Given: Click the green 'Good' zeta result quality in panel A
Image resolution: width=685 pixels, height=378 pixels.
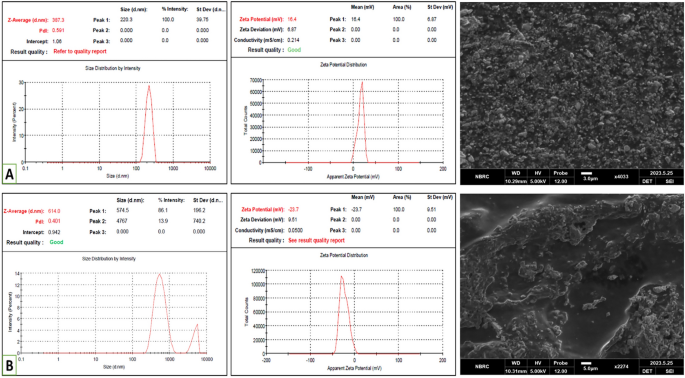Looking at the screenshot, I should point(294,50).
